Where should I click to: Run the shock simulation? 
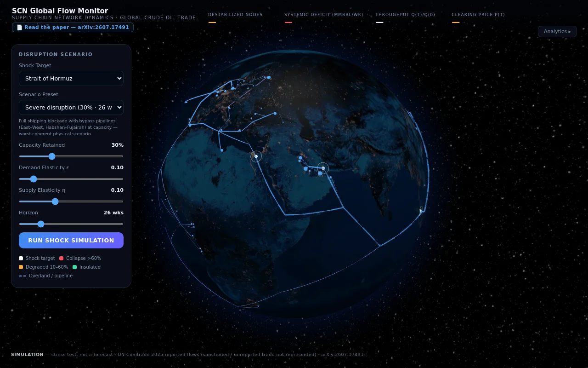click(x=71, y=240)
